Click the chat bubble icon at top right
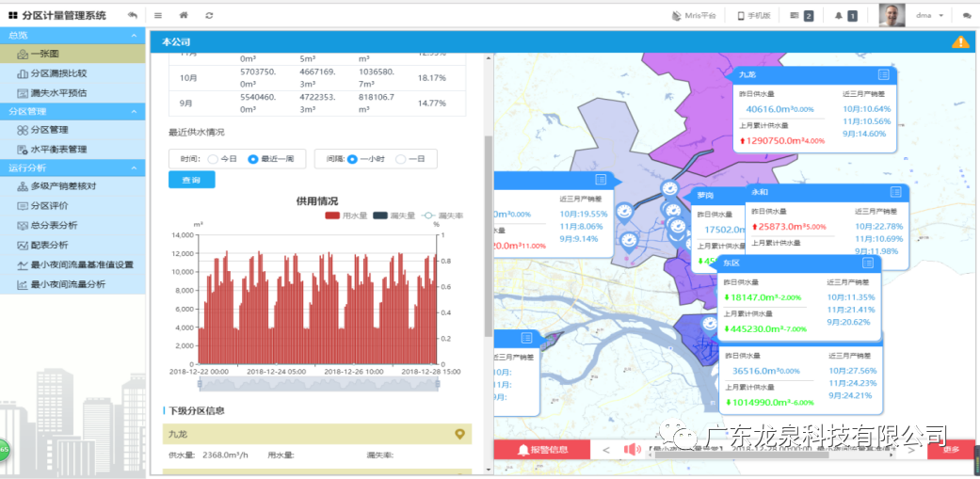The width and height of the screenshot is (980, 479). (x=967, y=16)
